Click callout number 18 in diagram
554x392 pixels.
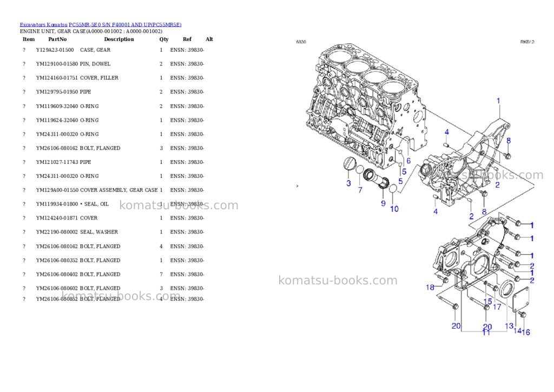[430, 288]
